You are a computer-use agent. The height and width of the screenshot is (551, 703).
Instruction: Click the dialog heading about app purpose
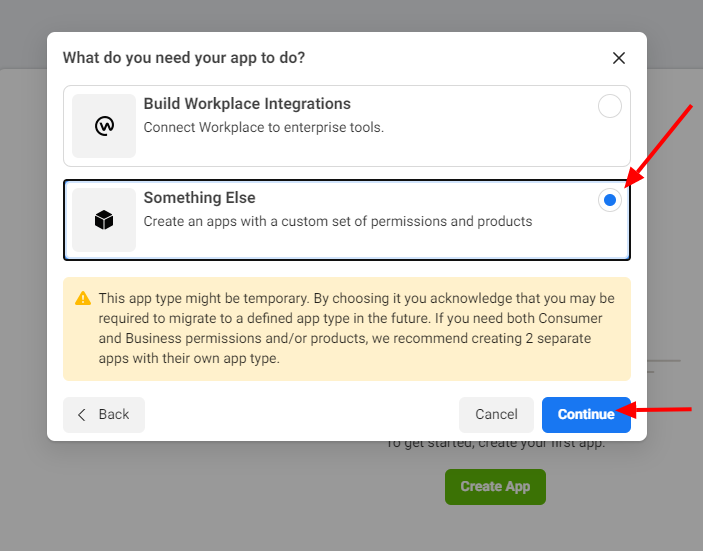pos(184,58)
